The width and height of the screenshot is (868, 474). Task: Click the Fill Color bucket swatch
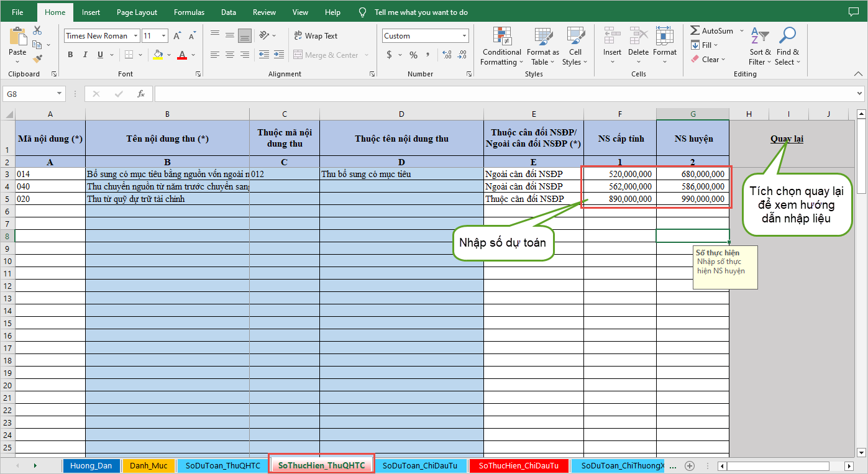coord(158,55)
